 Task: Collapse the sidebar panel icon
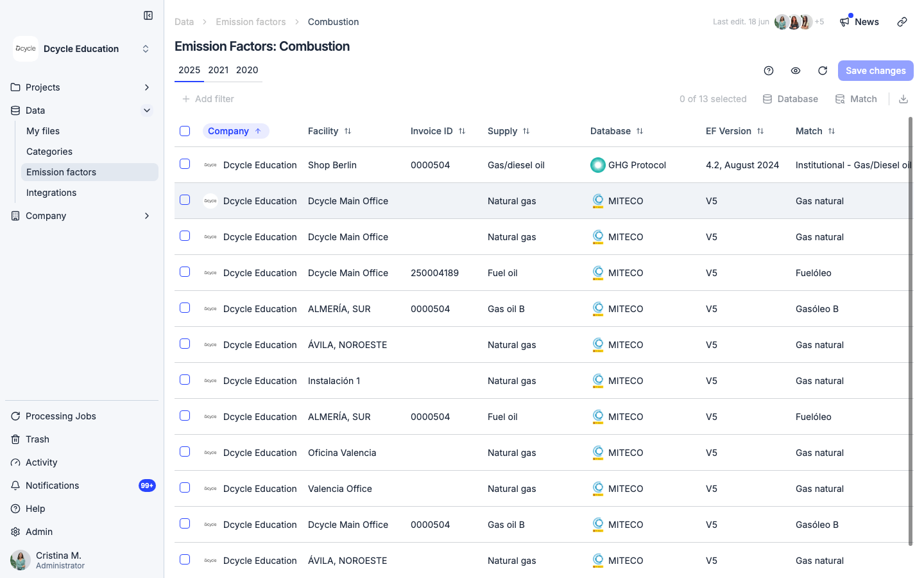pyautogui.click(x=148, y=15)
